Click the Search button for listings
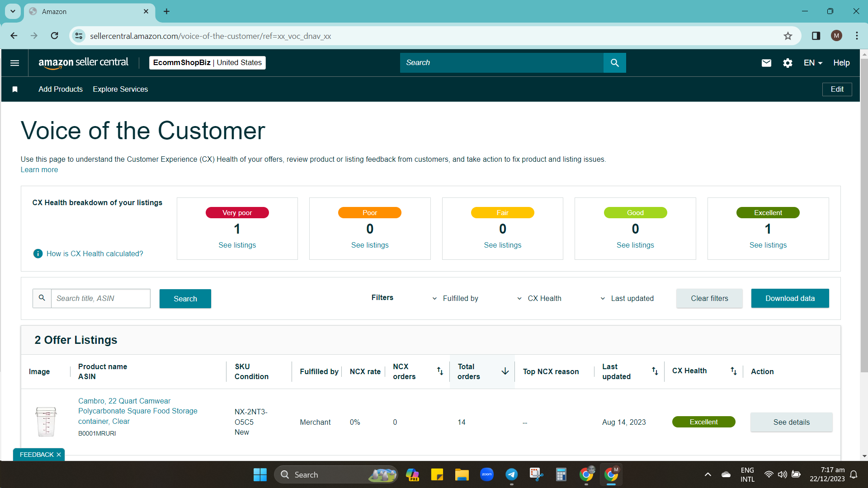 click(x=185, y=299)
